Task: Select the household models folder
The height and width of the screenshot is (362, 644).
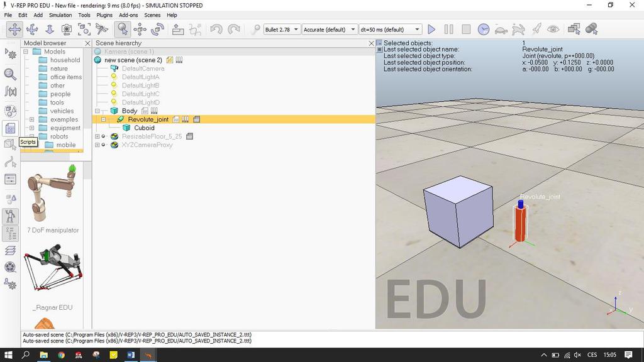Action: coord(65,60)
